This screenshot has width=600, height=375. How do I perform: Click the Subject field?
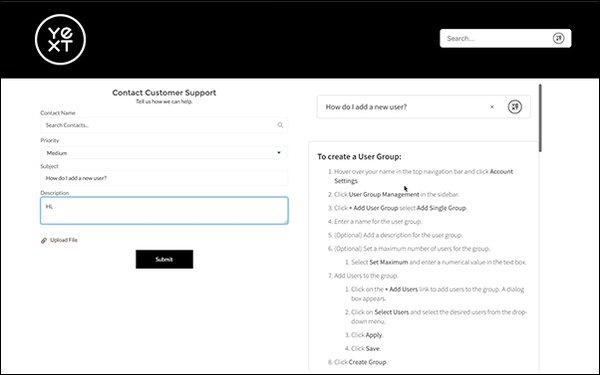pos(164,178)
